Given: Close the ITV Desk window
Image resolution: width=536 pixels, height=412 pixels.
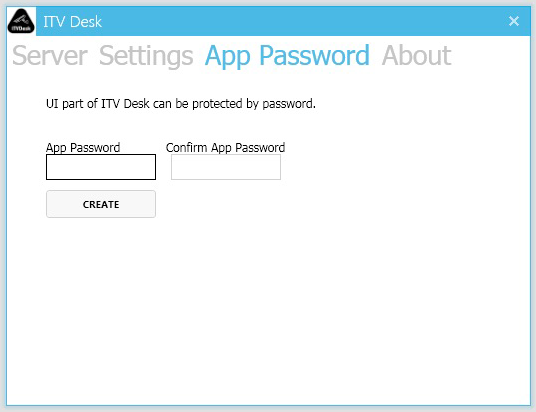Looking at the screenshot, I should pos(514,21).
